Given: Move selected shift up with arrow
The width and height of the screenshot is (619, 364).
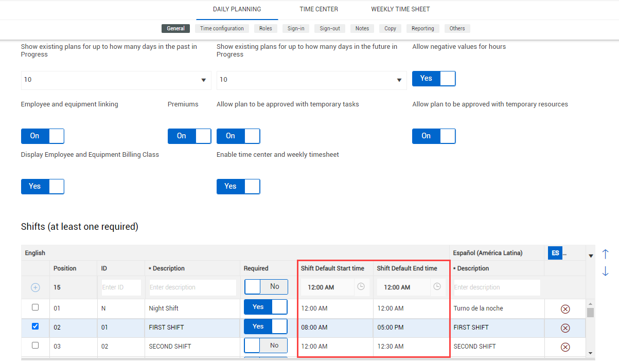Looking at the screenshot, I should [x=605, y=254].
